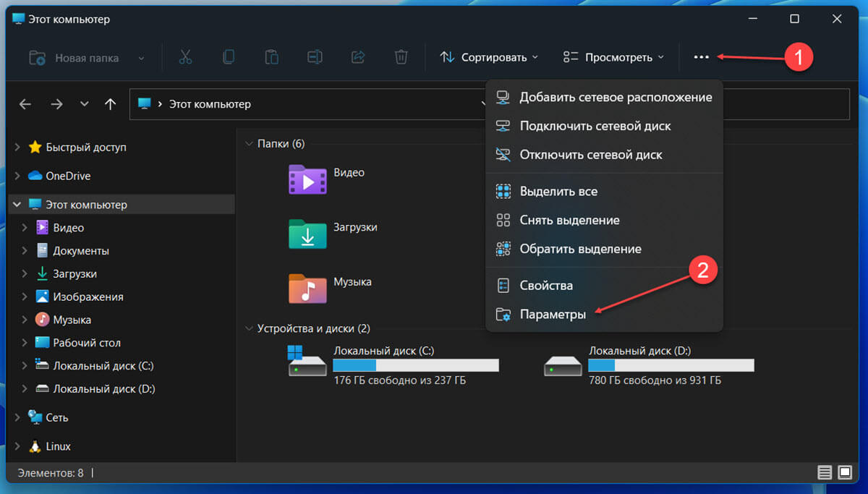This screenshot has width=868, height=494.
Task: Collapse Этот компьютер tree node chevron
Action: tap(17, 205)
